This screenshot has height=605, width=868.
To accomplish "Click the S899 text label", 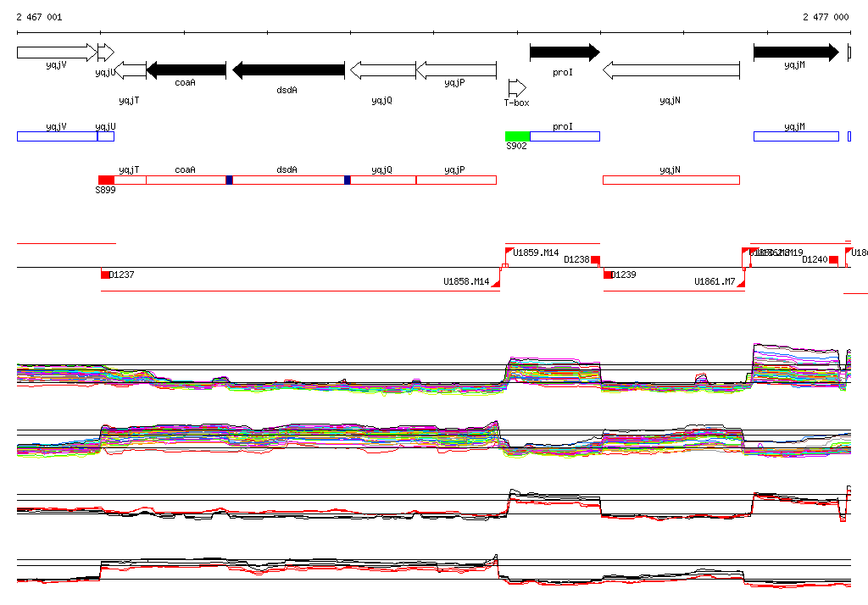I will (105, 190).
